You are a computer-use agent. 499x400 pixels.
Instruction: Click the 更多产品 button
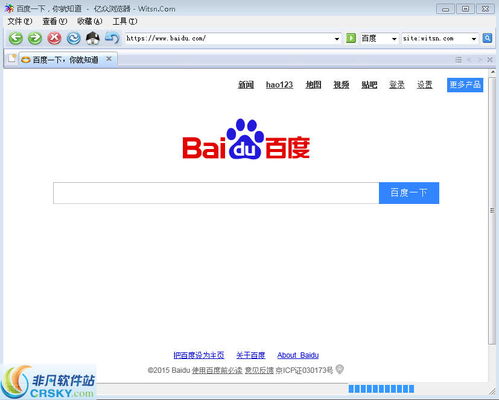(x=465, y=85)
